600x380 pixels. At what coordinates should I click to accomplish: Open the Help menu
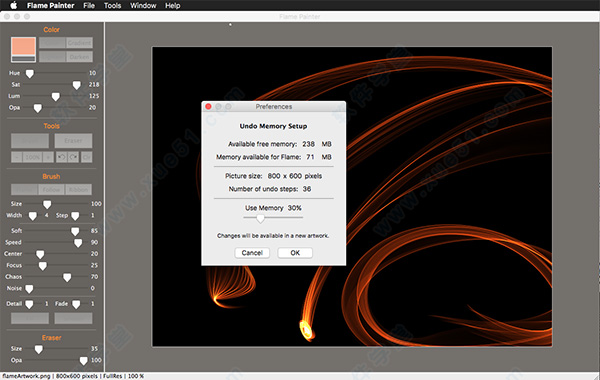[173, 5]
